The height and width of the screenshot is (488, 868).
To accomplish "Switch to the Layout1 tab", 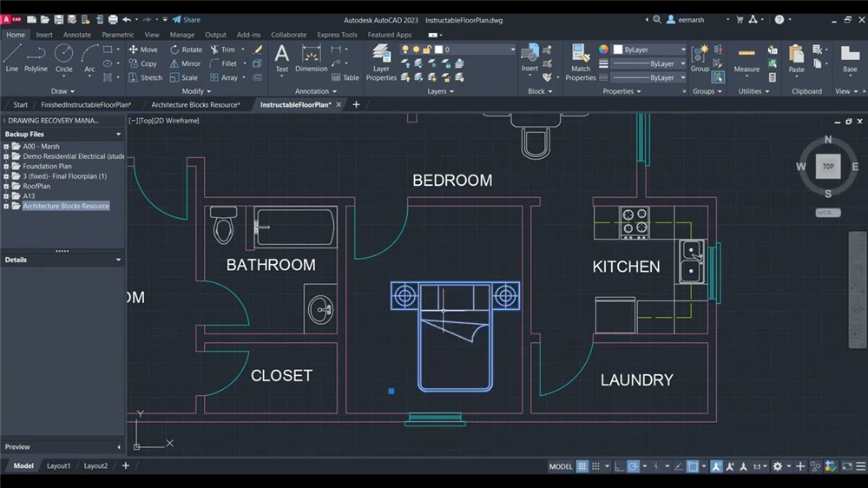I will click(58, 466).
